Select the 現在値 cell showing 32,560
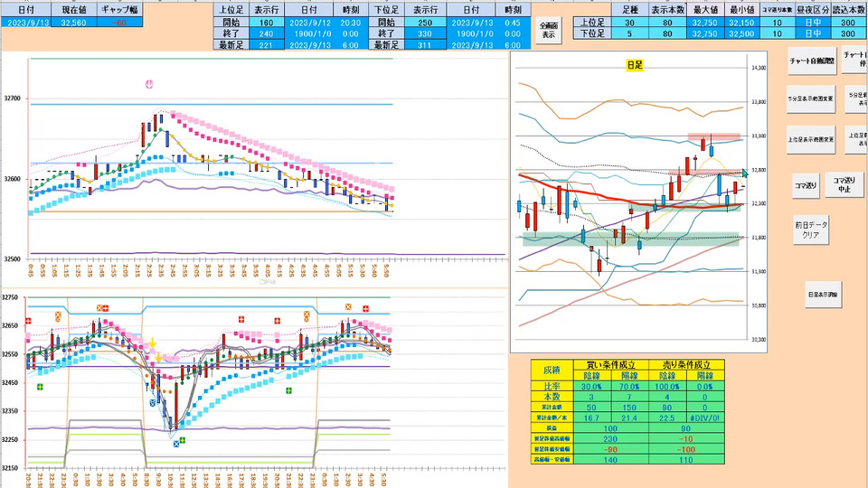The width and height of the screenshot is (868, 488). click(x=73, y=23)
